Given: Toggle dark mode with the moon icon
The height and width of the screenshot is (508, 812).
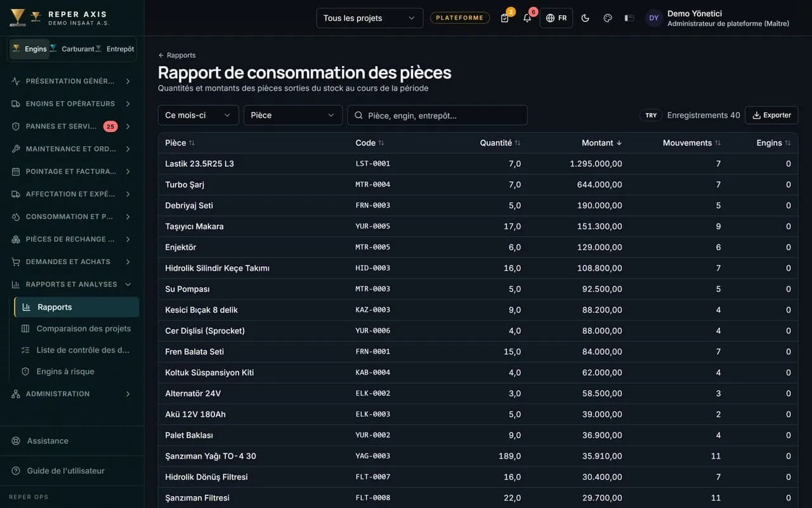Looking at the screenshot, I should tap(586, 18).
